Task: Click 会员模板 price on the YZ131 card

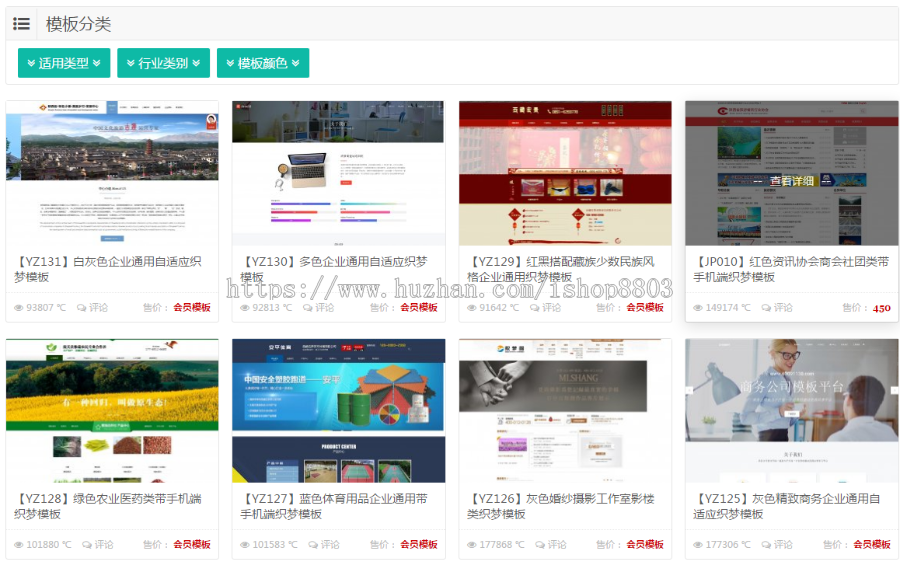Action: [x=192, y=308]
